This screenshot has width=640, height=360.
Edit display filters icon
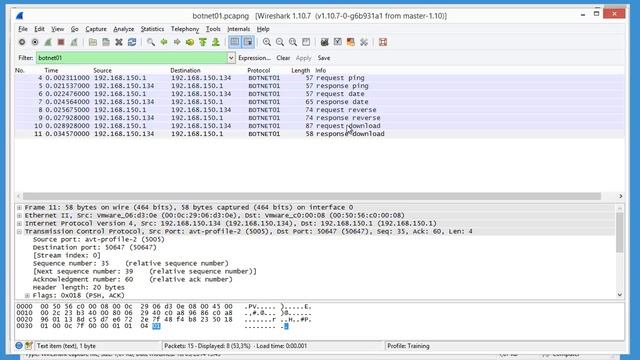click(338, 42)
